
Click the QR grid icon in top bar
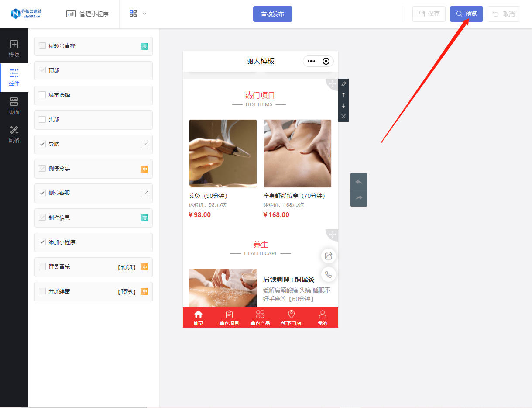(133, 14)
